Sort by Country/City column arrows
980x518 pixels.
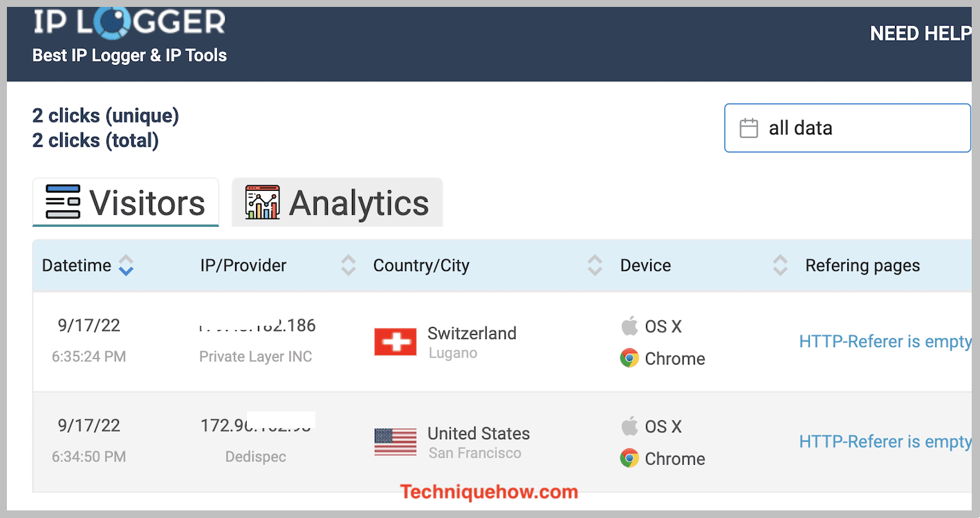click(x=595, y=266)
